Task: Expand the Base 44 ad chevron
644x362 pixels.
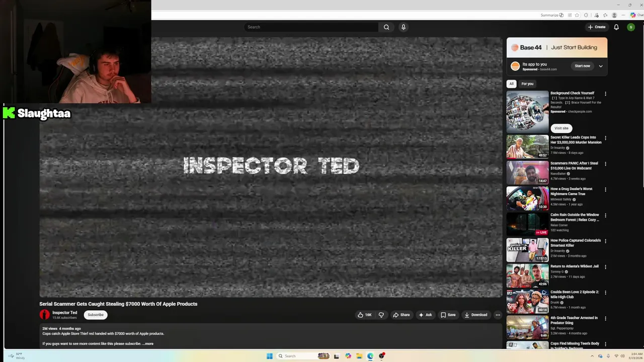Action: 600,66
